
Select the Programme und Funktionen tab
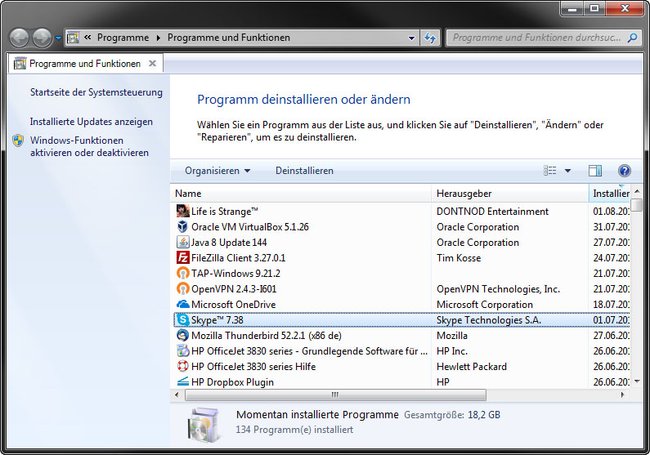(x=85, y=64)
